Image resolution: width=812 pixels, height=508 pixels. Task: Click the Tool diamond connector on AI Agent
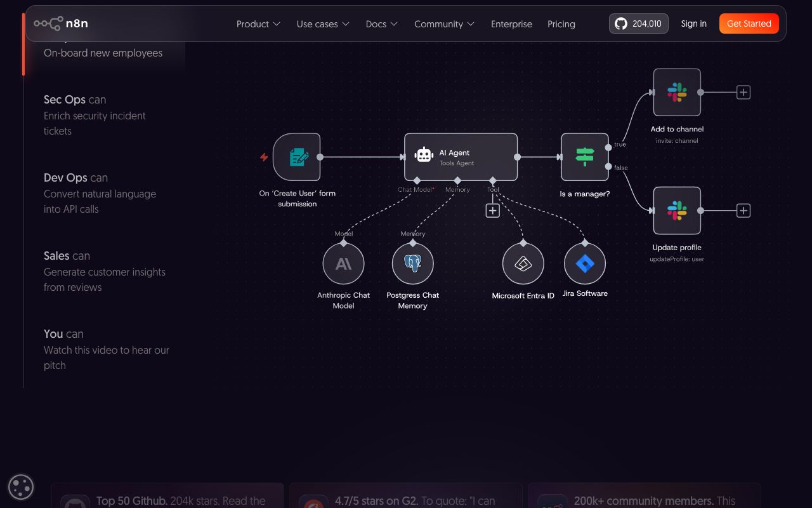click(x=493, y=180)
